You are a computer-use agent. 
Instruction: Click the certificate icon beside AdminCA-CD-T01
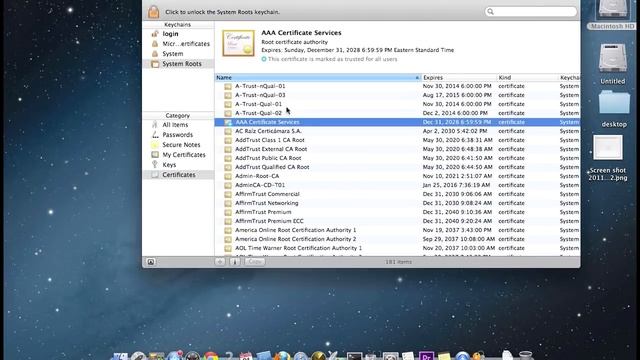(x=228, y=185)
